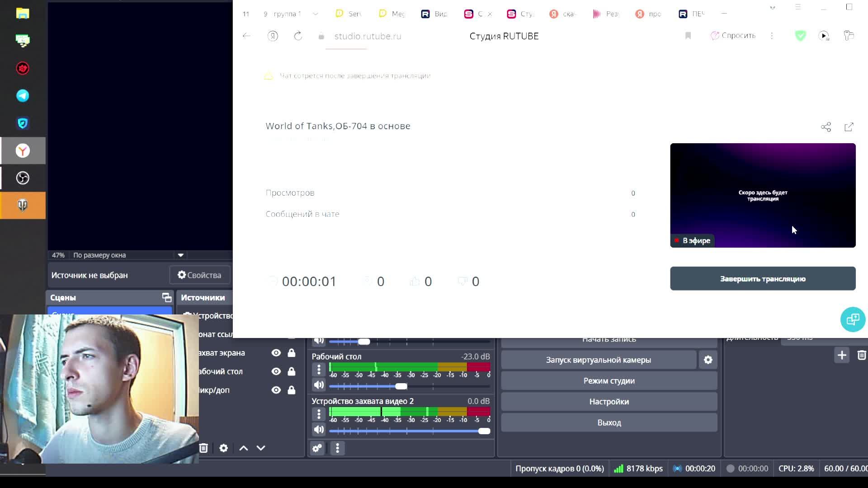The height and width of the screenshot is (488, 868).
Task: Open the blue shield app in taskbar
Action: [x=23, y=123]
